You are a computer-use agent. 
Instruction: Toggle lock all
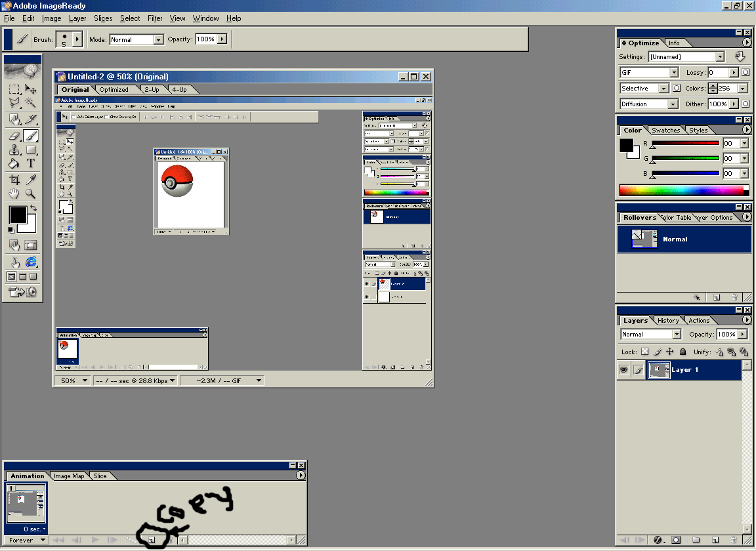tap(682, 352)
